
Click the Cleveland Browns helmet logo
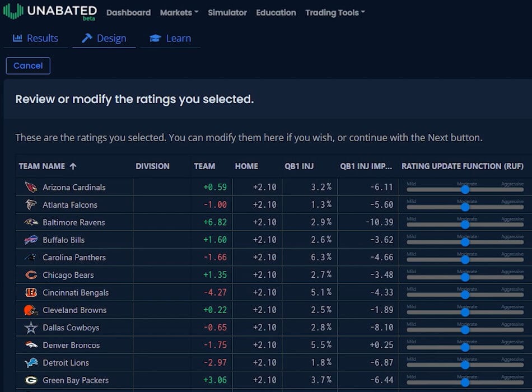pos(31,310)
